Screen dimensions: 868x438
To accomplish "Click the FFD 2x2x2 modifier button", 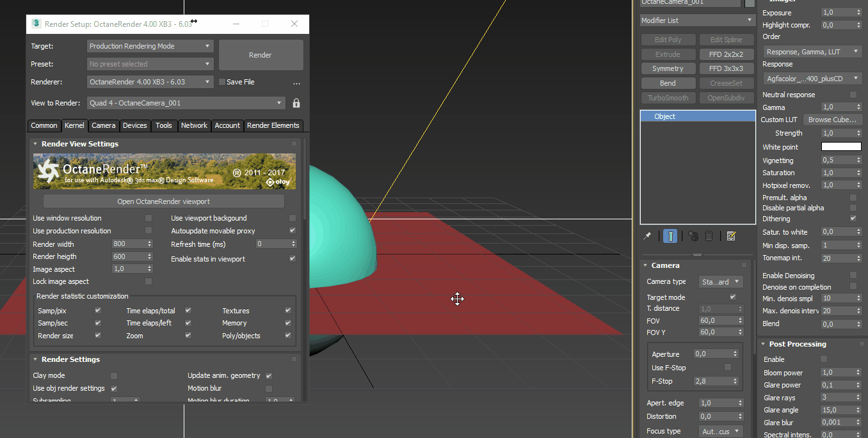I will [726, 54].
